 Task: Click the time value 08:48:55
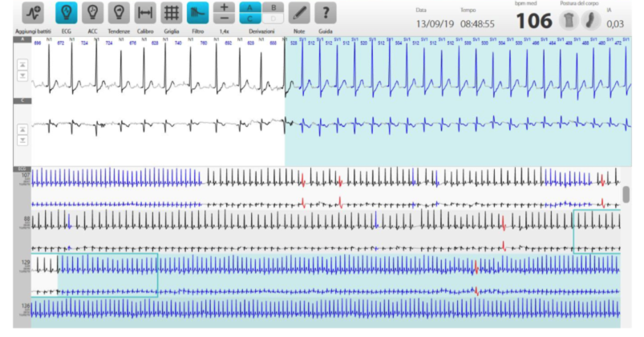click(477, 24)
